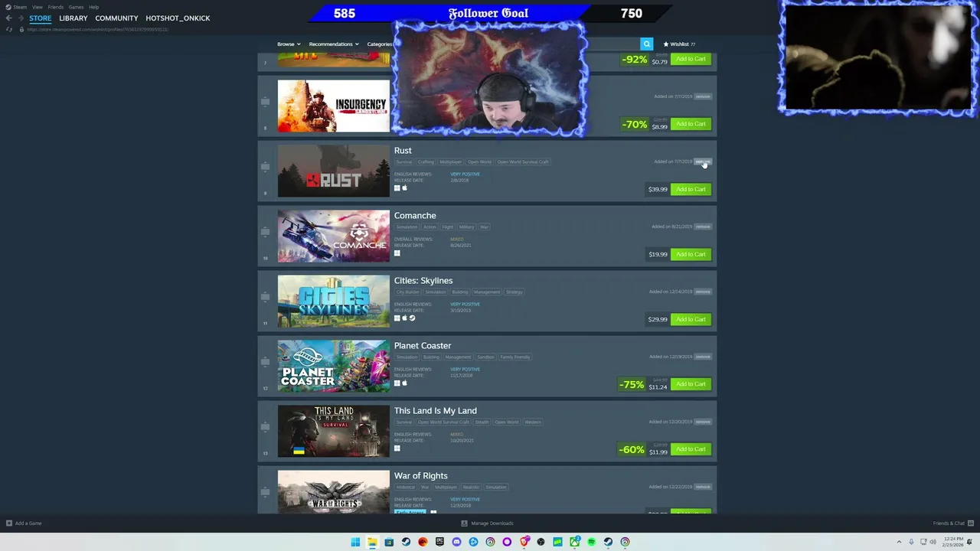Open the Planet Coaster thumbnail
This screenshot has height=551, width=980.
coord(333,367)
